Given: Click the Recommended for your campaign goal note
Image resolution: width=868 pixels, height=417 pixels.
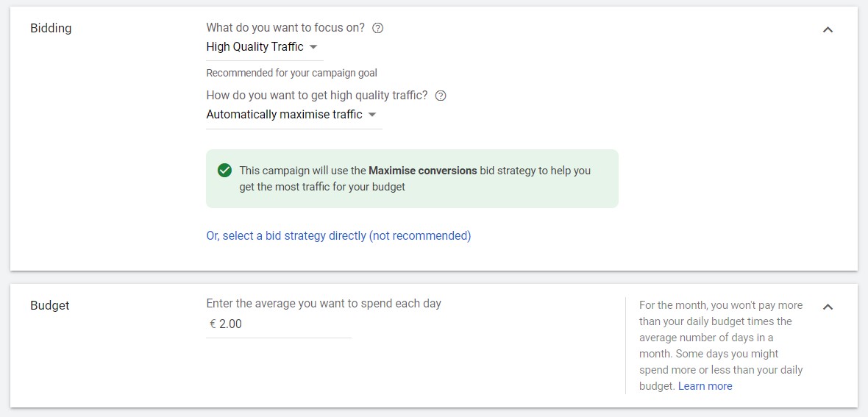Looking at the screenshot, I should (291, 73).
